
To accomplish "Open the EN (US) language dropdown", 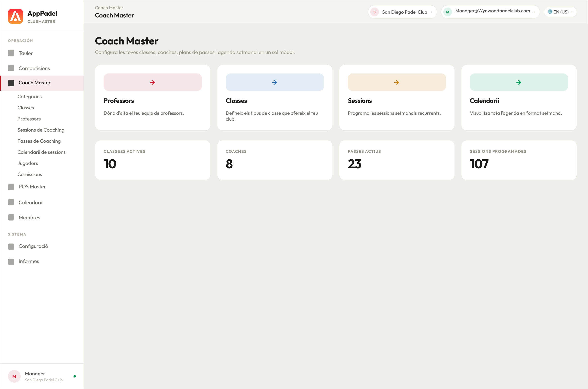I will coord(560,12).
